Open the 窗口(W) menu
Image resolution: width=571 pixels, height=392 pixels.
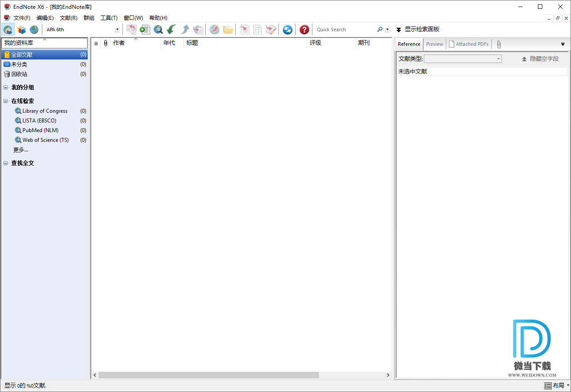[x=133, y=18]
